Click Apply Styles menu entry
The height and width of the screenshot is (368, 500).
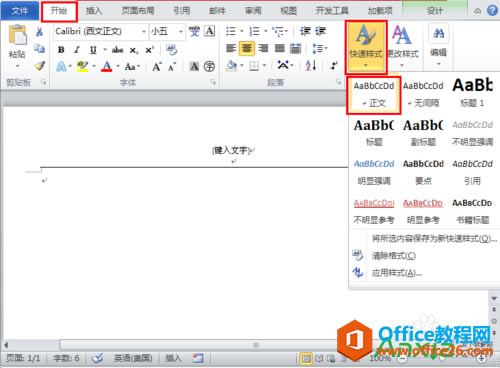click(397, 273)
